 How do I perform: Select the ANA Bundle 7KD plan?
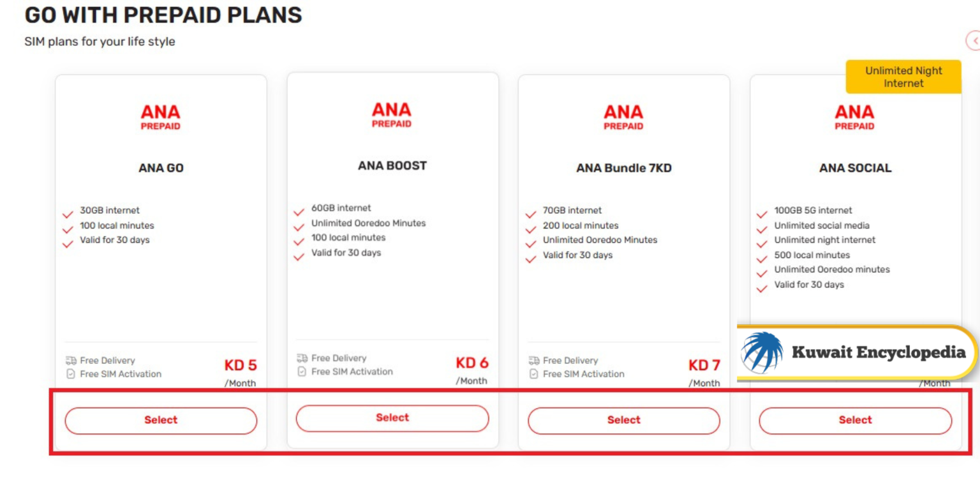coord(623,420)
